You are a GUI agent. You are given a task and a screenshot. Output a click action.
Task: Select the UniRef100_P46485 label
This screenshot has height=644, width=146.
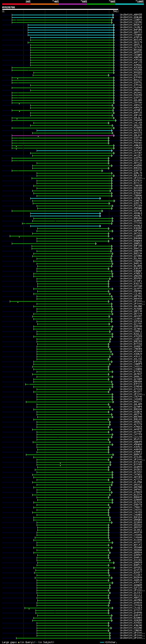click(131, 120)
